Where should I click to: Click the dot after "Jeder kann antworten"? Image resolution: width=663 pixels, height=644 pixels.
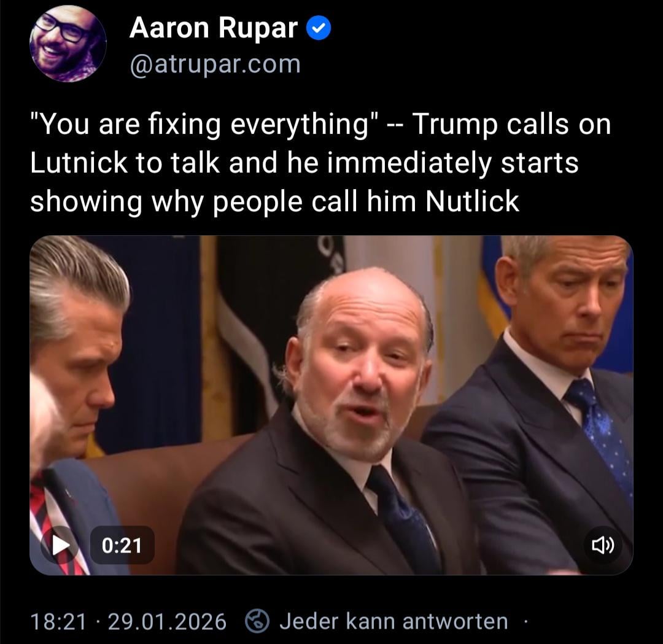525,621
